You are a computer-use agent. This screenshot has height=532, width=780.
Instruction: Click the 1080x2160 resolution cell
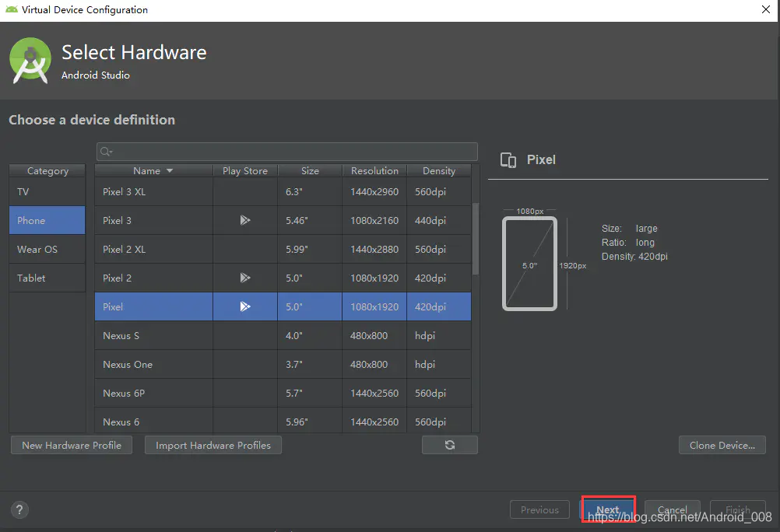374,220
